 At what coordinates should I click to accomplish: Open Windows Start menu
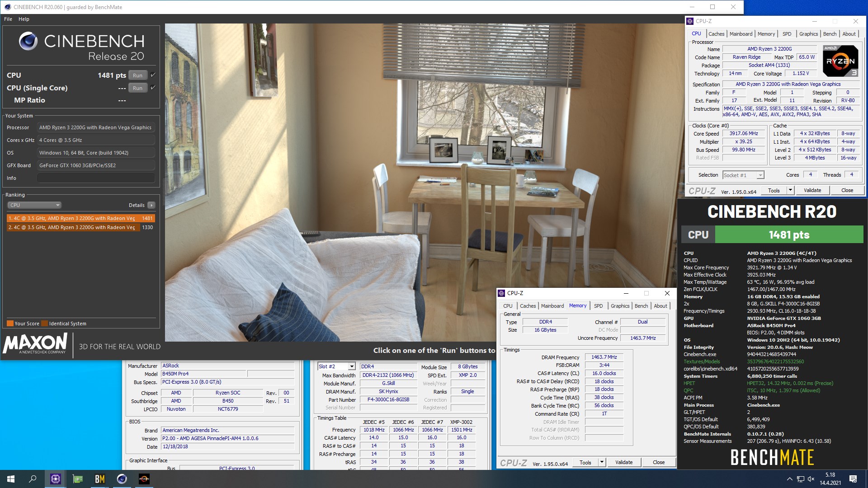click(11, 479)
